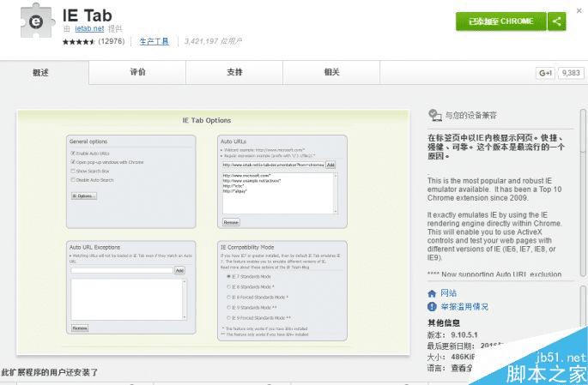The width and height of the screenshot is (588, 385).
Task: Click the 其他信息 heading
Action: [x=444, y=322]
